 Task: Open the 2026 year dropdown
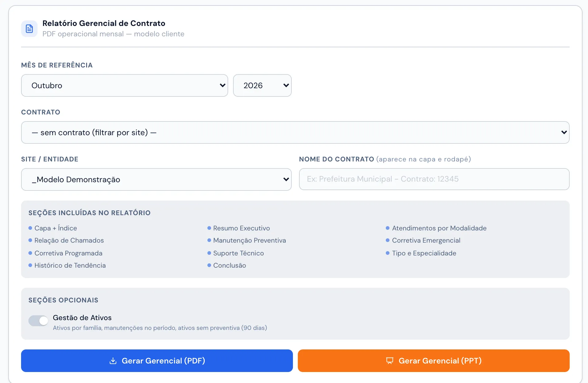[262, 85]
